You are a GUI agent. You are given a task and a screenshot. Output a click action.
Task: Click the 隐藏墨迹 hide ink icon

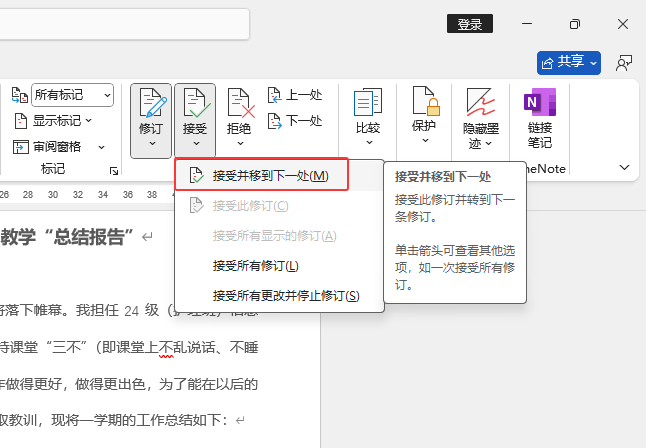tap(481, 102)
